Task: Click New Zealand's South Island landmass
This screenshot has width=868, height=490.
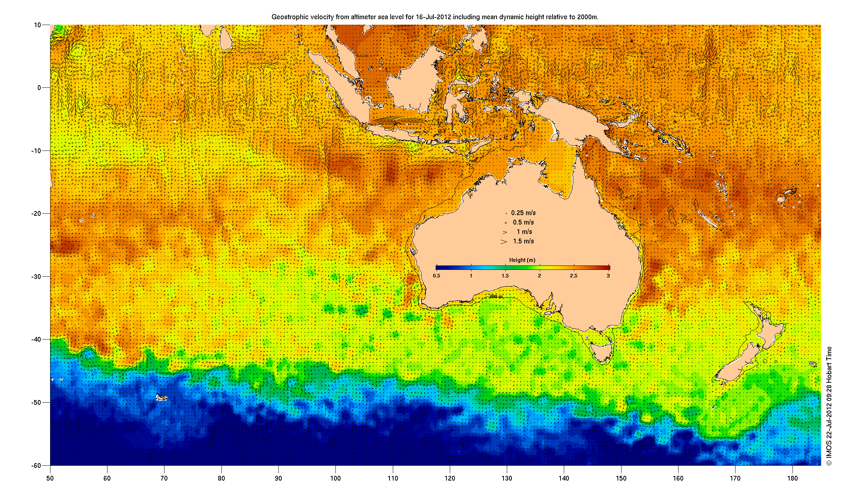Action: tap(737, 365)
